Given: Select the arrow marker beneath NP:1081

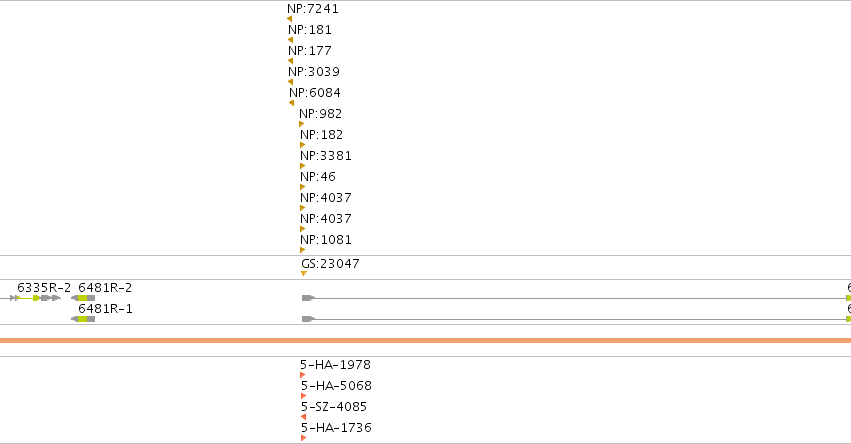Looking at the screenshot, I should pyautogui.click(x=303, y=250).
